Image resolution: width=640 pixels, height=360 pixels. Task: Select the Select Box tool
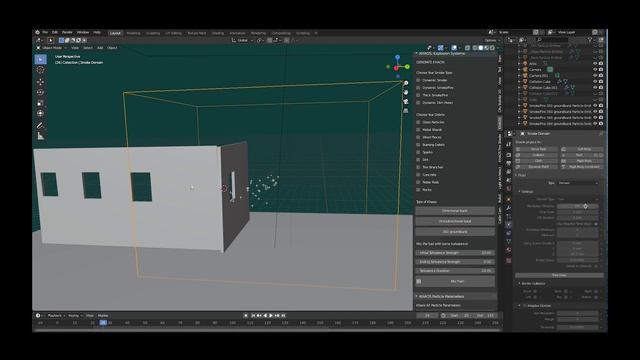[40, 60]
